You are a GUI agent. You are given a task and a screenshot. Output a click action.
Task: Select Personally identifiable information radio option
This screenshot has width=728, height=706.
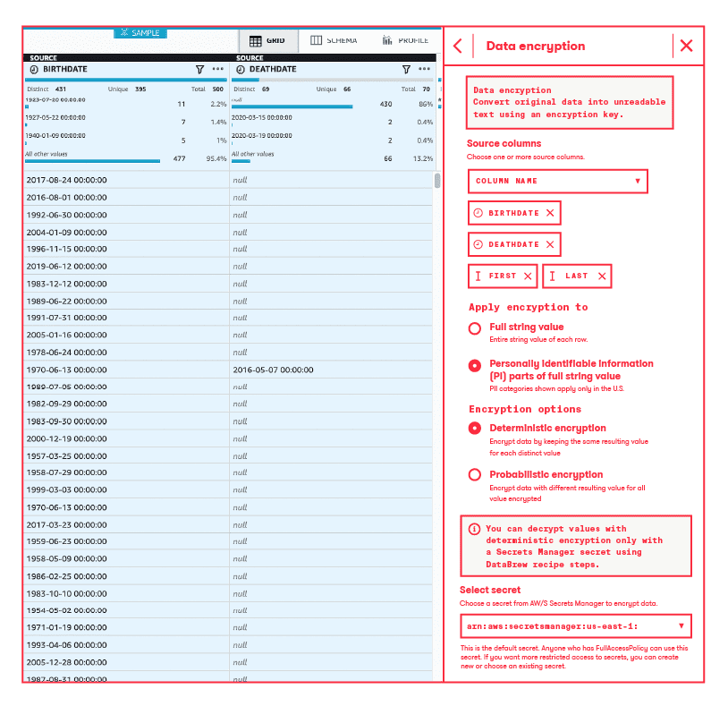point(475,366)
